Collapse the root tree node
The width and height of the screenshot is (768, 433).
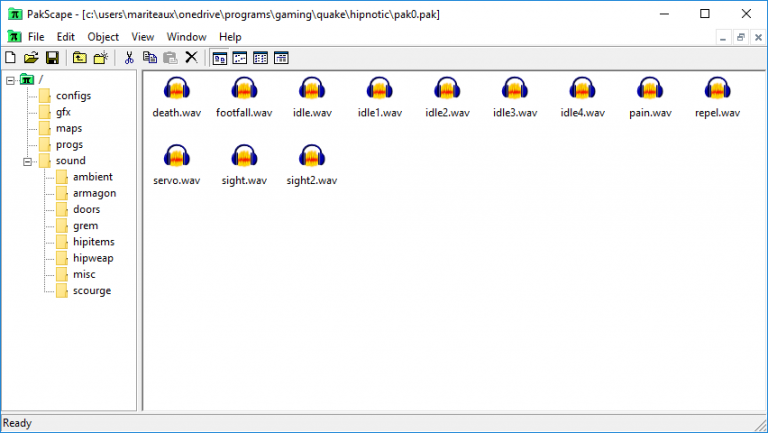[x=10, y=80]
